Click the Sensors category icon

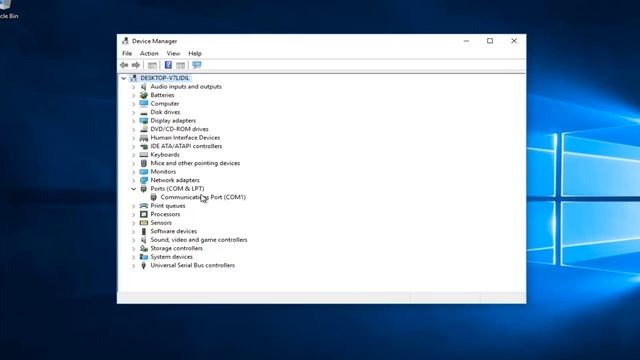pos(144,223)
